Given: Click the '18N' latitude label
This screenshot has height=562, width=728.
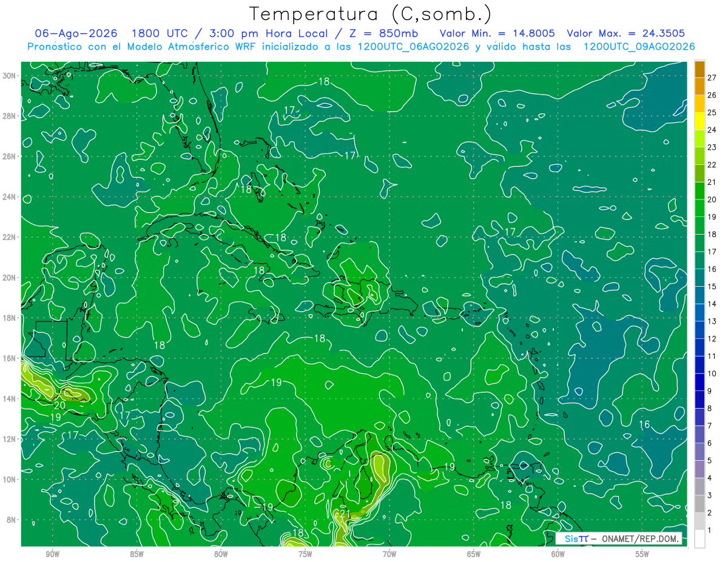Looking at the screenshot, I should 10,318.
